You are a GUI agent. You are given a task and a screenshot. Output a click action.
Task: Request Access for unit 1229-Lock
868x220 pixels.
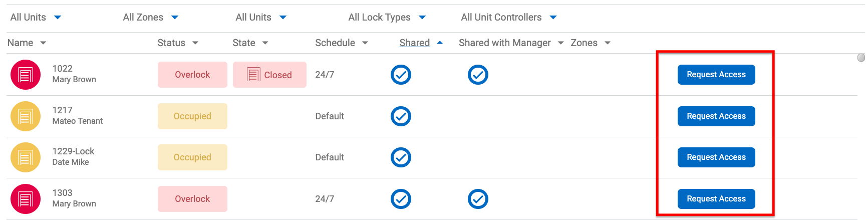[716, 157]
